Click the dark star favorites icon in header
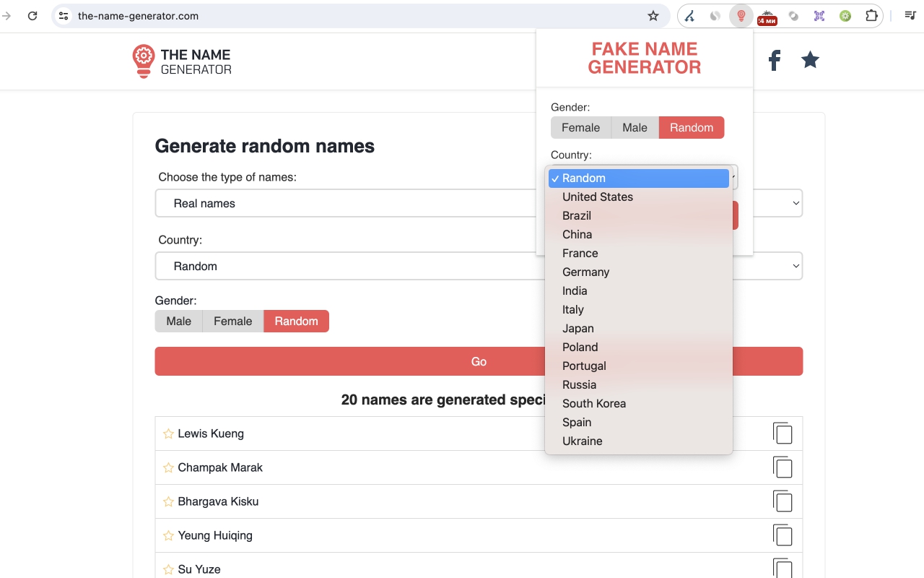The height and width of the screenshot is (578, 924). pos(811,60)
